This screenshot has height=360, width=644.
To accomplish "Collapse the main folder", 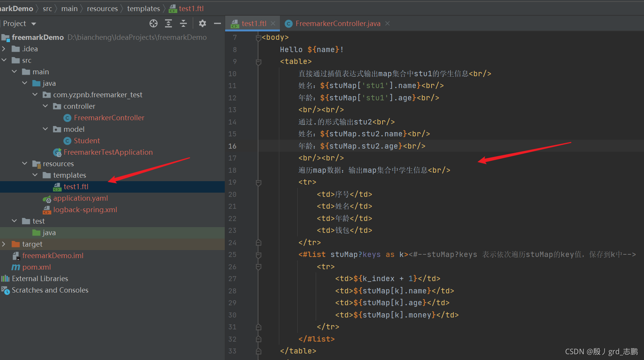I will (14, 72).
